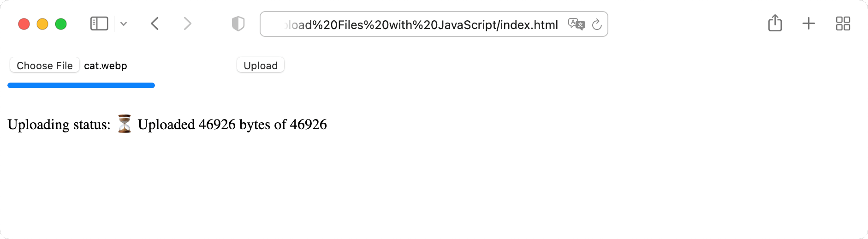This screenshot has width=868, height=239.
Task: Open a new tab
Action: [809, 24]
